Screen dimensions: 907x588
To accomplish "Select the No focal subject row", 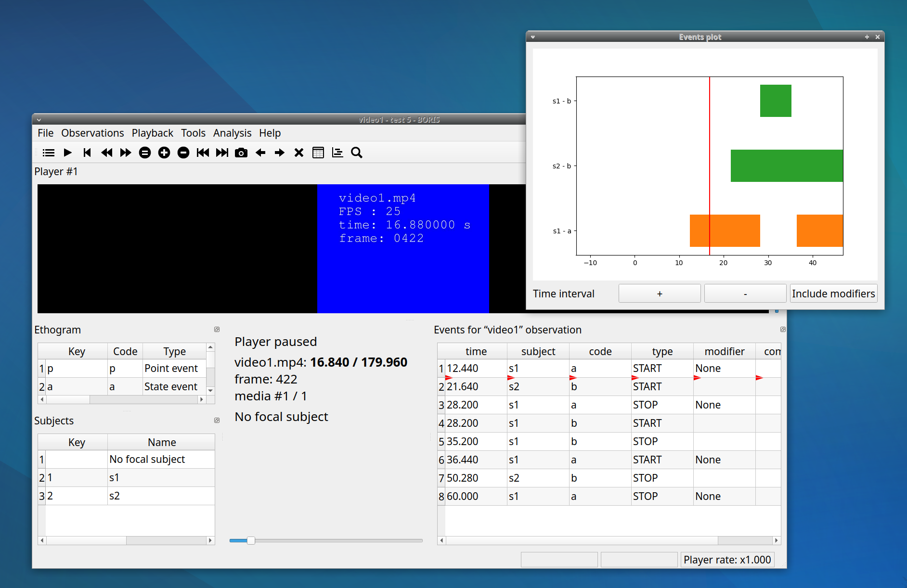I will [126, 460].
